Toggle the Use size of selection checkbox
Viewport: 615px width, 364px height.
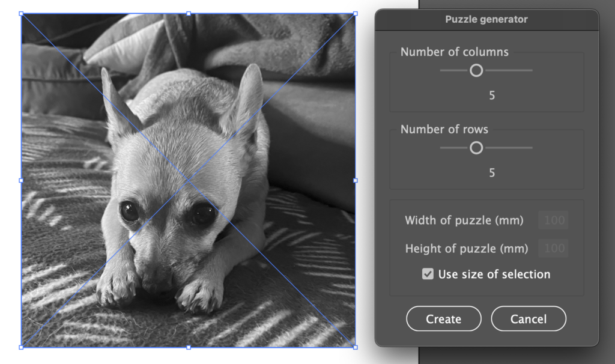(428, 274)
